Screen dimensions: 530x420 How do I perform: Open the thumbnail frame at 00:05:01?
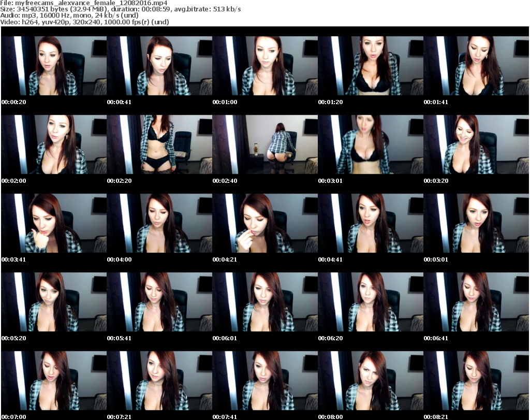click(x=476, y=223)
